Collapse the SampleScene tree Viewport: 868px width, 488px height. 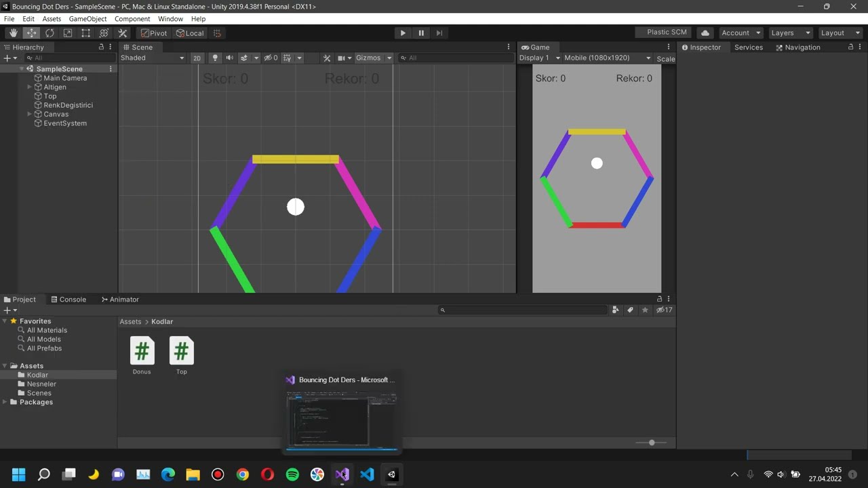tap(22, 69)
